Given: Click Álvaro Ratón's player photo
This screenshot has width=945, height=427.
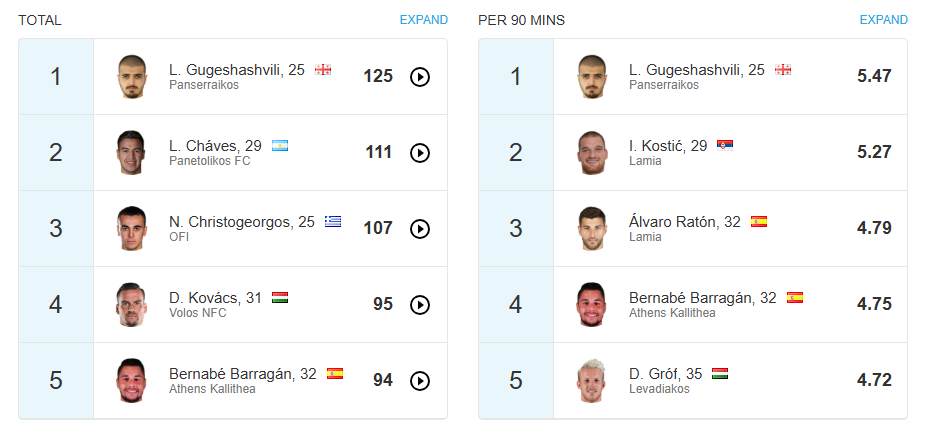Looking at the screenshot, I should (590, 228).
